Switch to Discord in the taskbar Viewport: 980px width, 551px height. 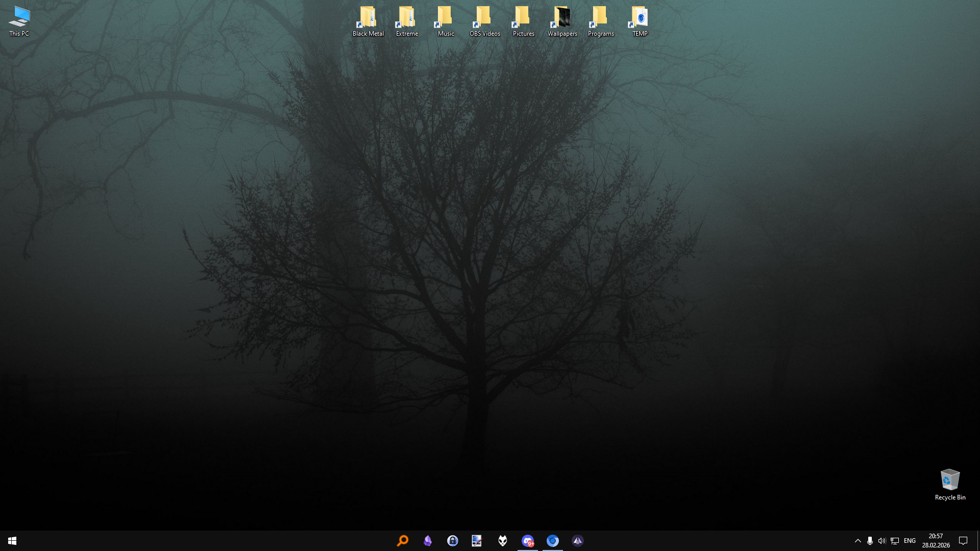[528, 541]
